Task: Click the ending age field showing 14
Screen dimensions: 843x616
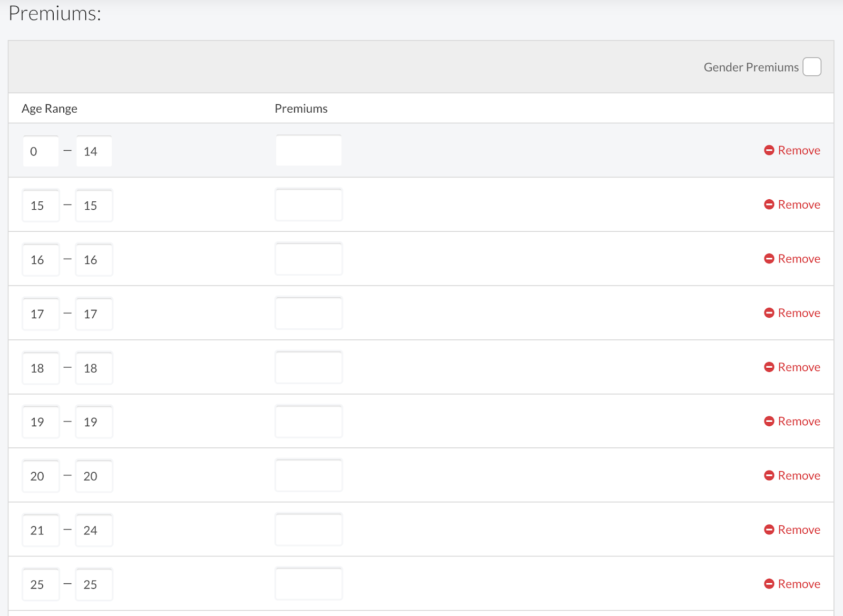Action: click(x=94, y=151)
